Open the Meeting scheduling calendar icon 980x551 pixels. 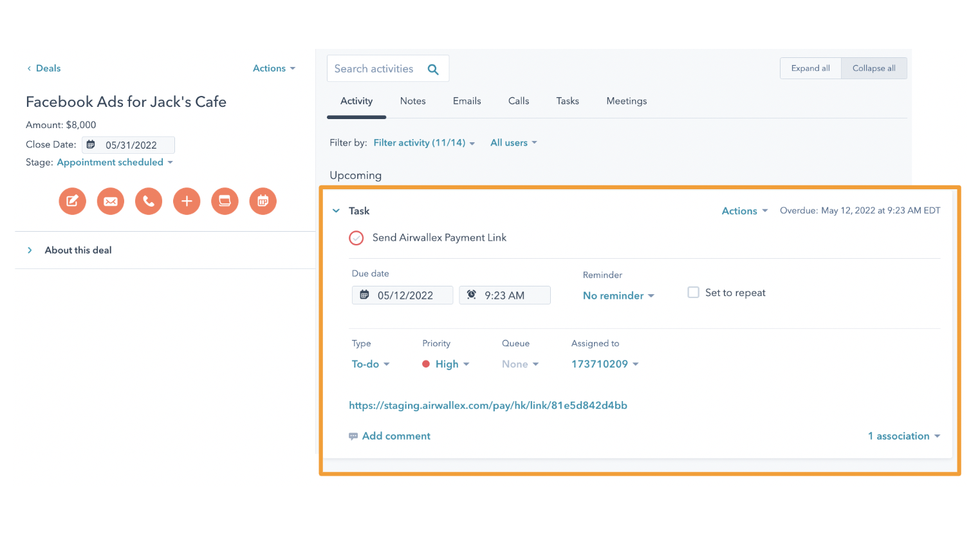[x=263, y=201]
